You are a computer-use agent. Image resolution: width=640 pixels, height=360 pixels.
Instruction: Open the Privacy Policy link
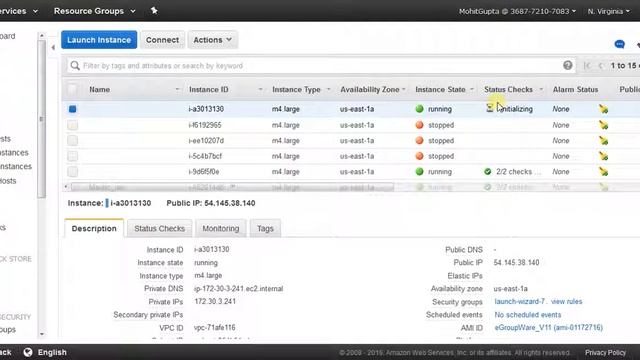(x=605, y=352)
